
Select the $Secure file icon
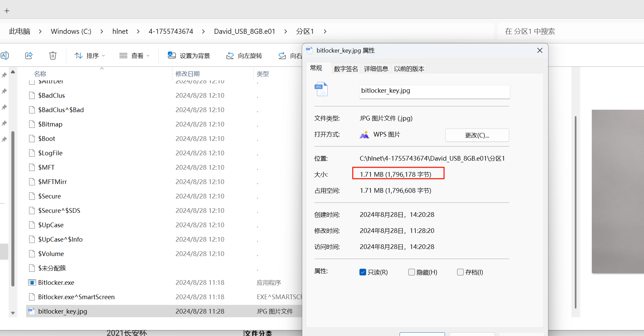tap(32, 196)
